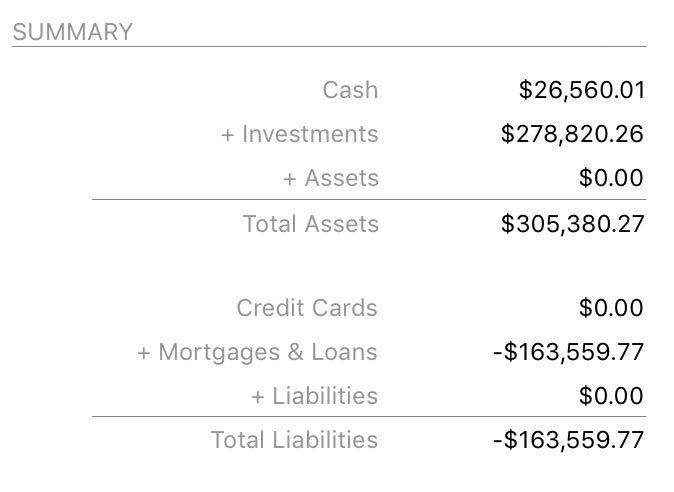This screenshot has height=492, width=674.
Task: Click the Cash amount $26,560.01
Action: (x=582, y=90)
